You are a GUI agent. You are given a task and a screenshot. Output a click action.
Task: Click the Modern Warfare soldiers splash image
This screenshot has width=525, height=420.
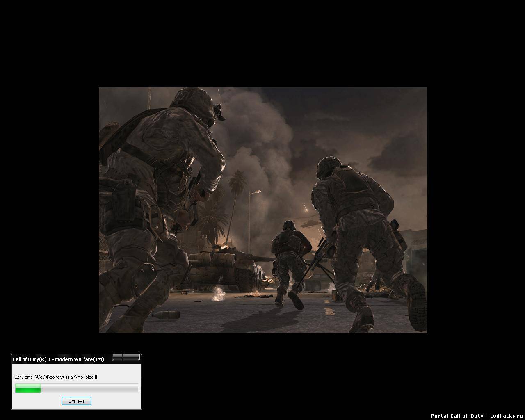point(262,210)
